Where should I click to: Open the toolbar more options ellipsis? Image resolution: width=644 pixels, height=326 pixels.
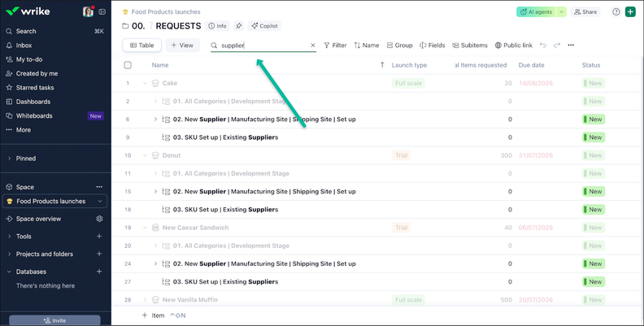tap(571, 46)
